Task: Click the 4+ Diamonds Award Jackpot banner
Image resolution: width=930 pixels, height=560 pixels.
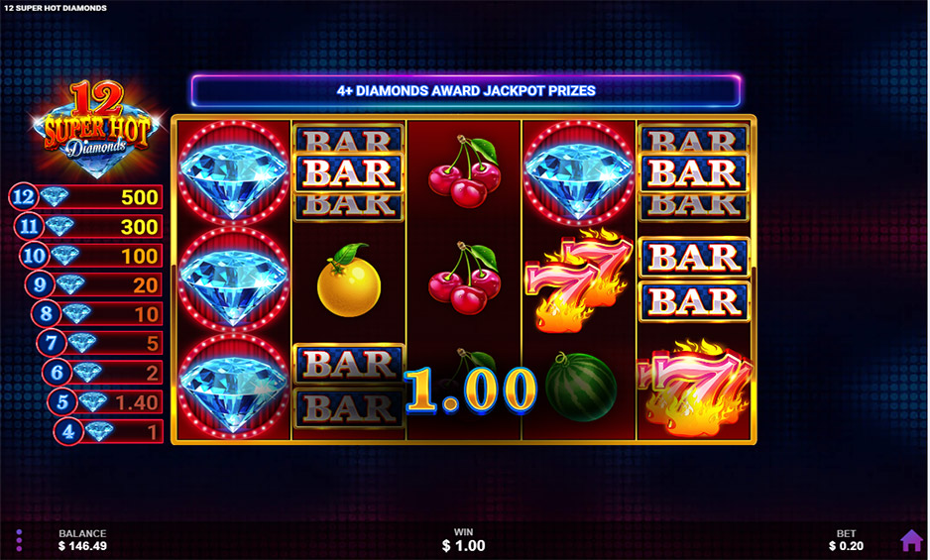Action: pos(466,91)
